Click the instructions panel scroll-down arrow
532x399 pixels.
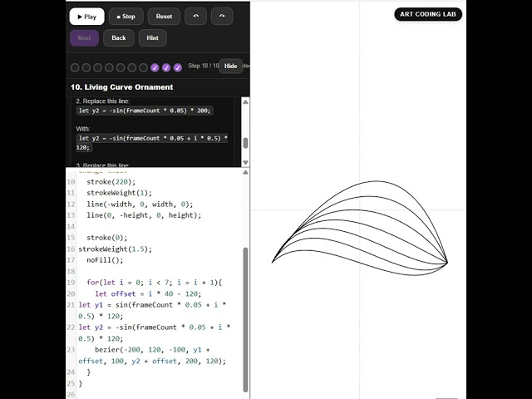[246, 163]
